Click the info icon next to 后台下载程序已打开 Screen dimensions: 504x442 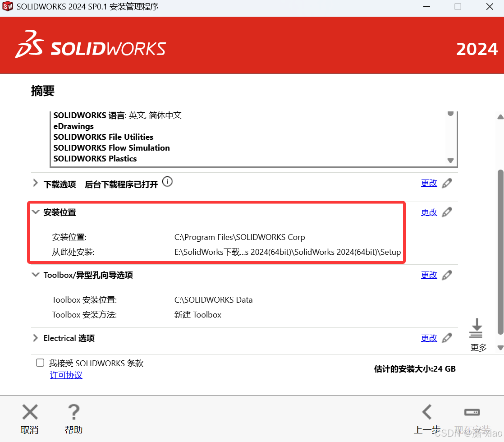[x=167, y=182]
